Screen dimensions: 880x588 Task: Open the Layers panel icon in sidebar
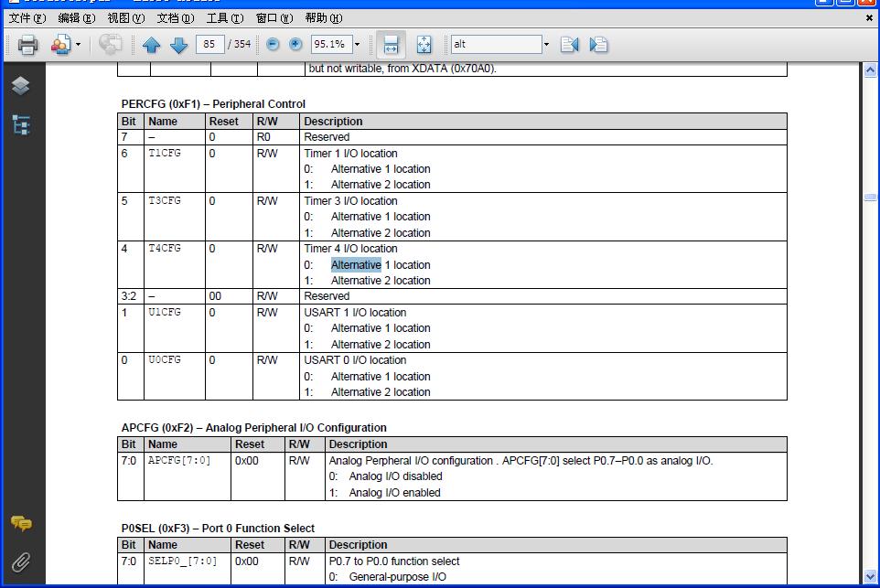[21, 86]
